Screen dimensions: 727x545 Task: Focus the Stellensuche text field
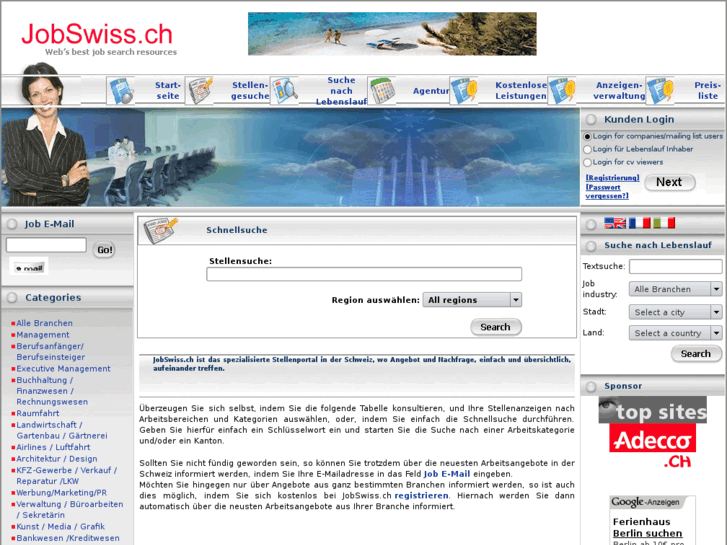click(x=364, y=274)
